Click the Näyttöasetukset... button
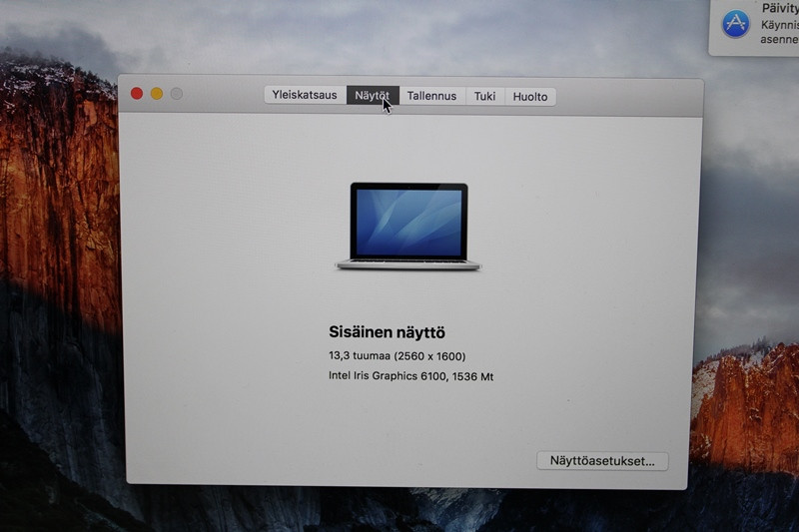 click(602, 461)
